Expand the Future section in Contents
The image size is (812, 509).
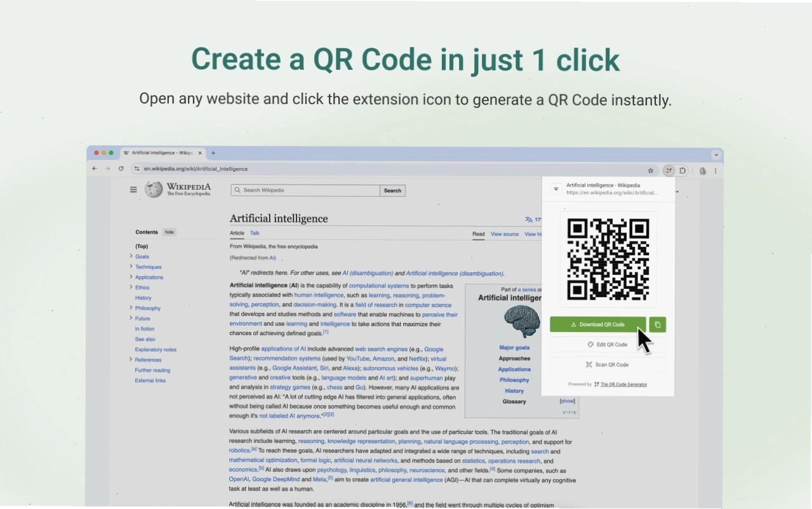[x=131, y=318]
